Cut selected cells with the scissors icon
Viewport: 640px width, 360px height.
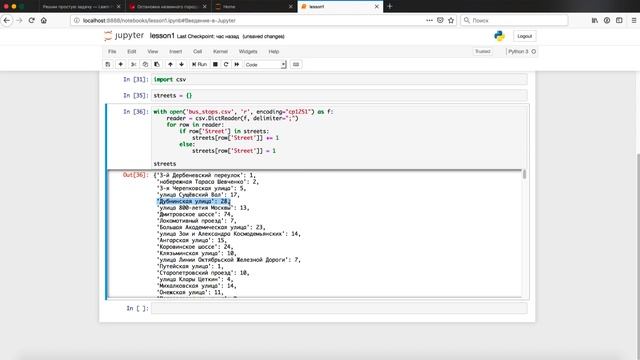[133, 64]
